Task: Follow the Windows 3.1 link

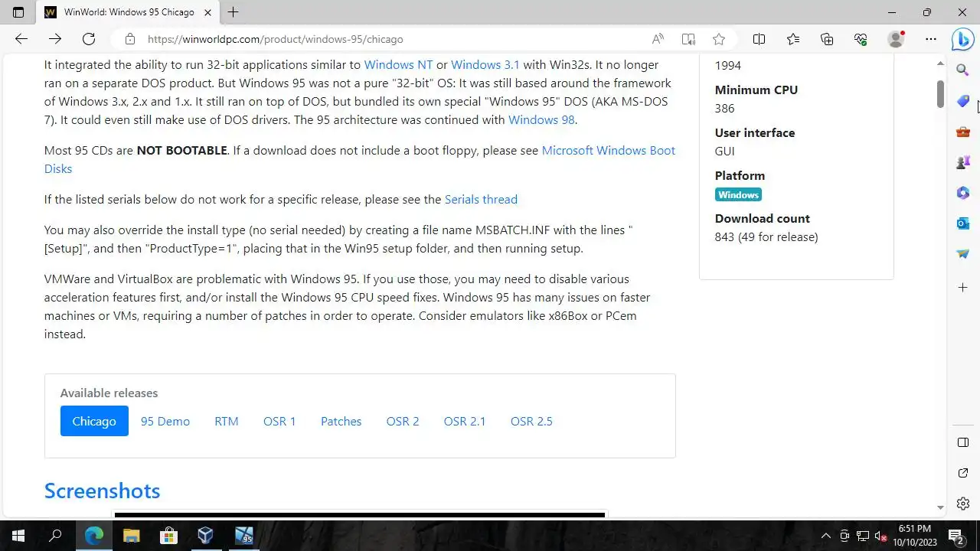Action: coord(485,65)
